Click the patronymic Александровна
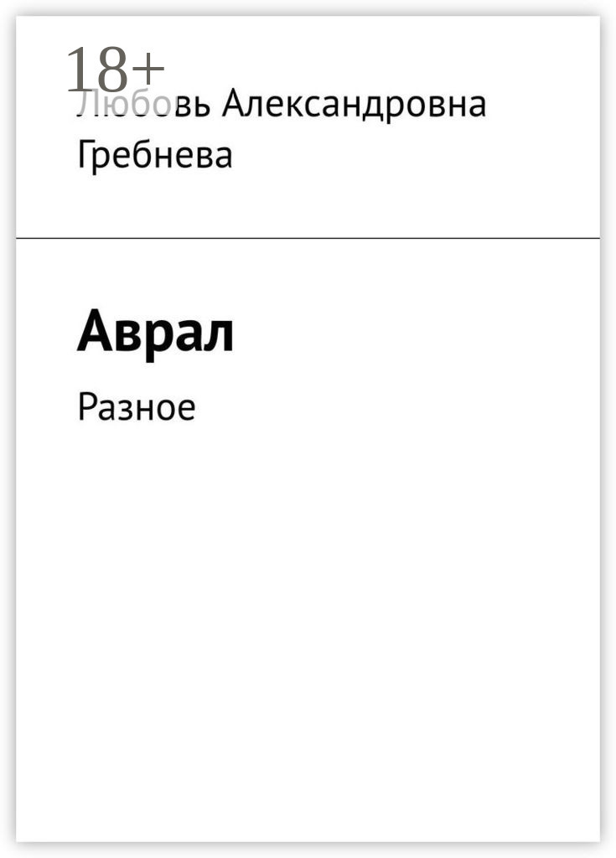 pos(355,104)
